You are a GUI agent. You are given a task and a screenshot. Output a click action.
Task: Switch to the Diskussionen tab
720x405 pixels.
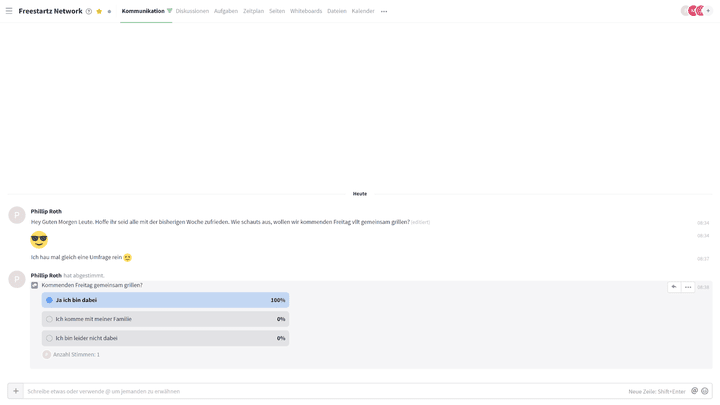[192, 11]
